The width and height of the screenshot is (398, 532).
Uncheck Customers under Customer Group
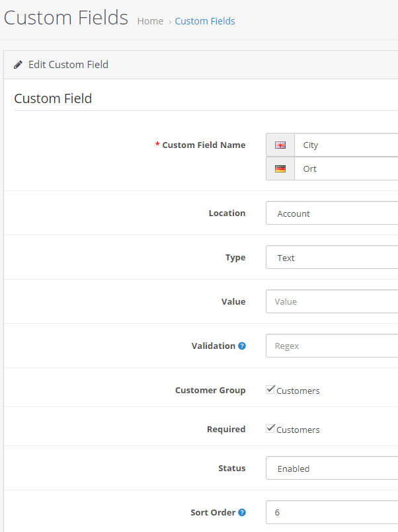270,389
